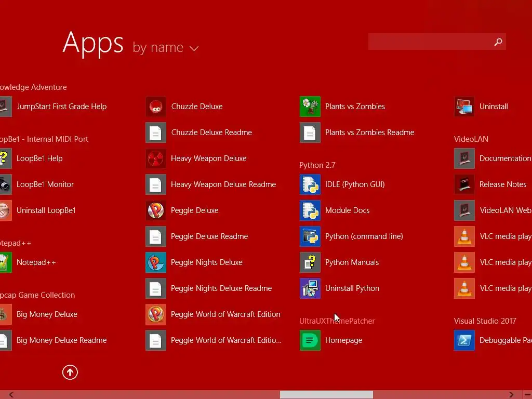The height and width of the screenshot is (399, 532).
Task: Open Chuzzle Deluxe app icon
Action: coord(156,107)
